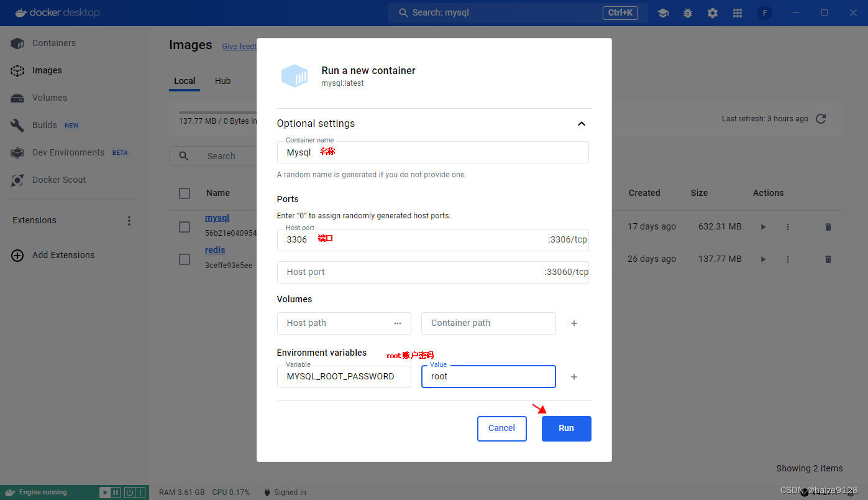Switch to the Hub tab
The image size is (868, 500).
[223, 81]
